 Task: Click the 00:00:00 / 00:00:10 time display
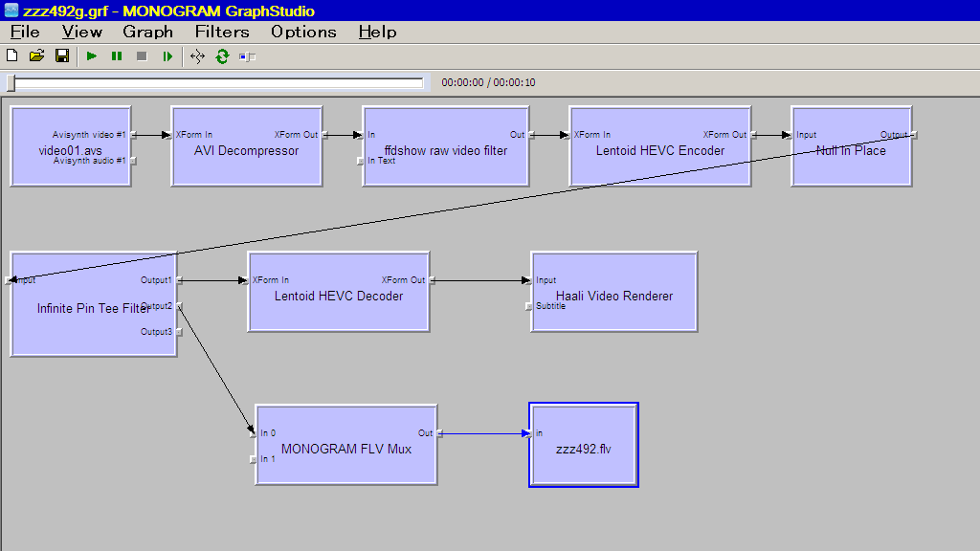click(488, 82)
